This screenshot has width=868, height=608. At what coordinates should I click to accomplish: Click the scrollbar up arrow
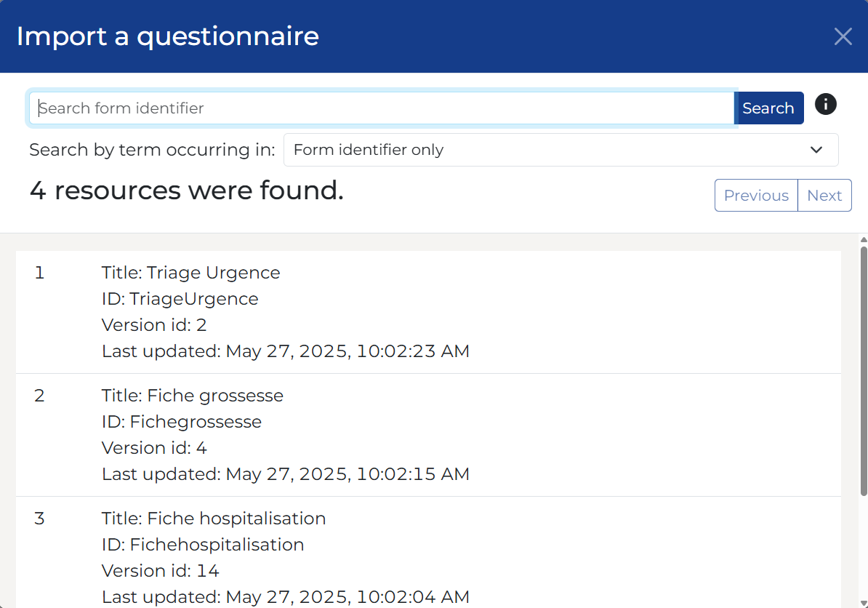[x=864, y=239]
